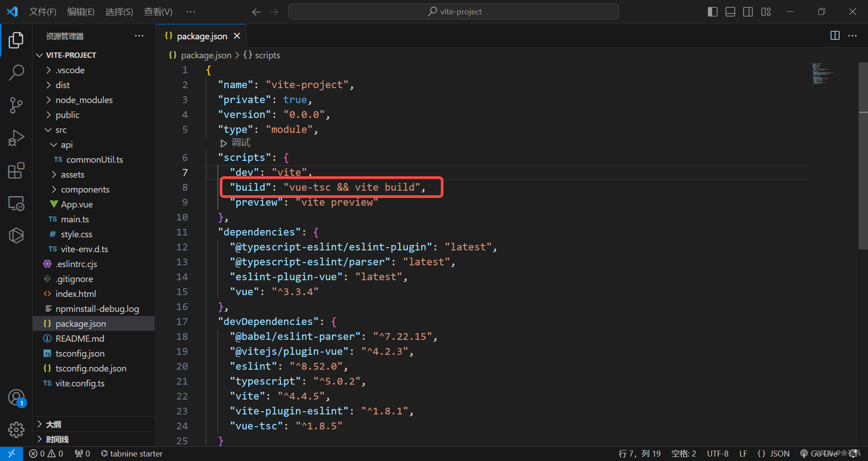
Task: Open the Run and Debug view
Action: pos(16,137)
